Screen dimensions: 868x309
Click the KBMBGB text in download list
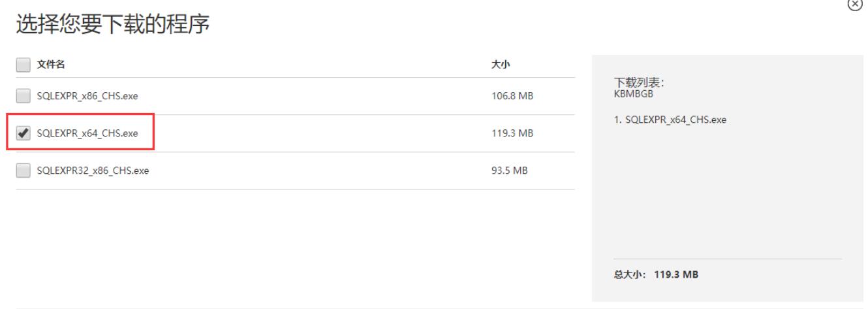tap(628, 94)
